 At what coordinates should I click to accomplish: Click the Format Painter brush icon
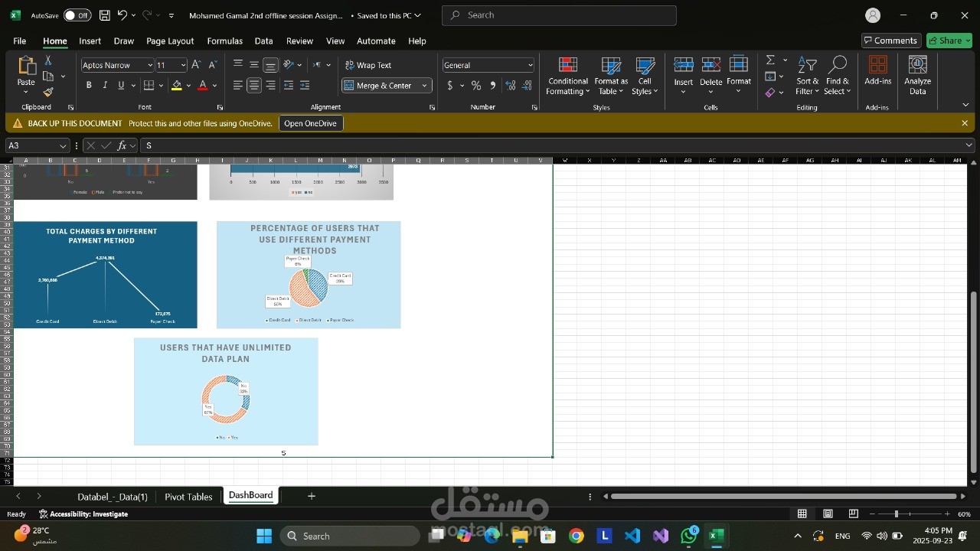click(x=47, y=93)
